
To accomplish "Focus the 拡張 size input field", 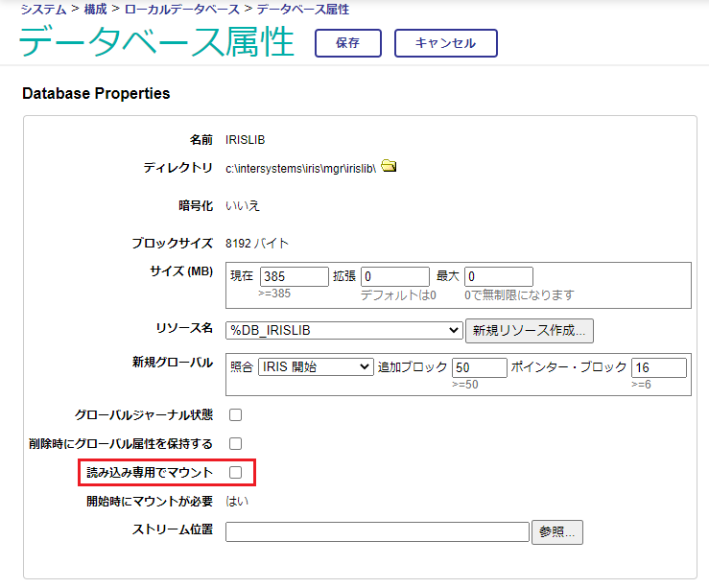I will (x=394, y=276).
